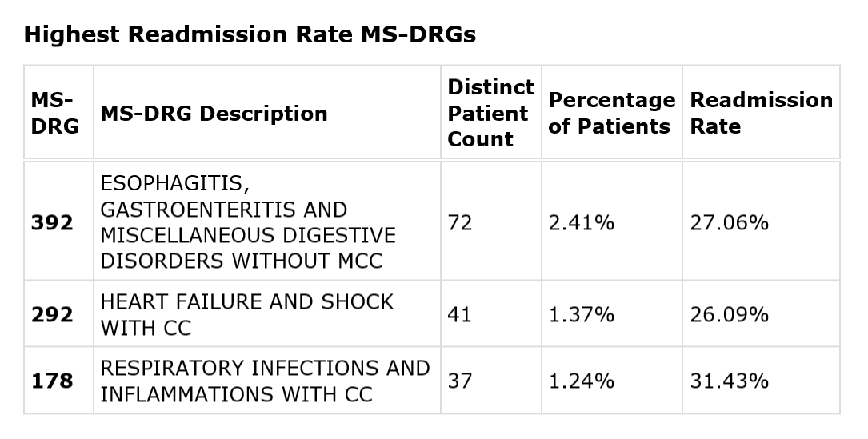Click the Distinct Patient Count header
Viewport: 868px width, 439px height.
490,113
